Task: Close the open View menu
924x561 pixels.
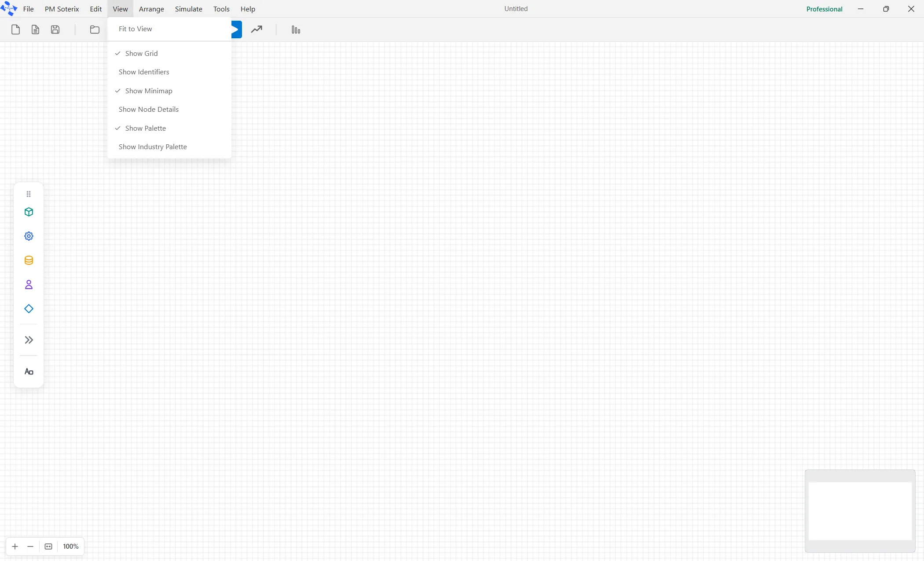Action: tap(120, 9)
